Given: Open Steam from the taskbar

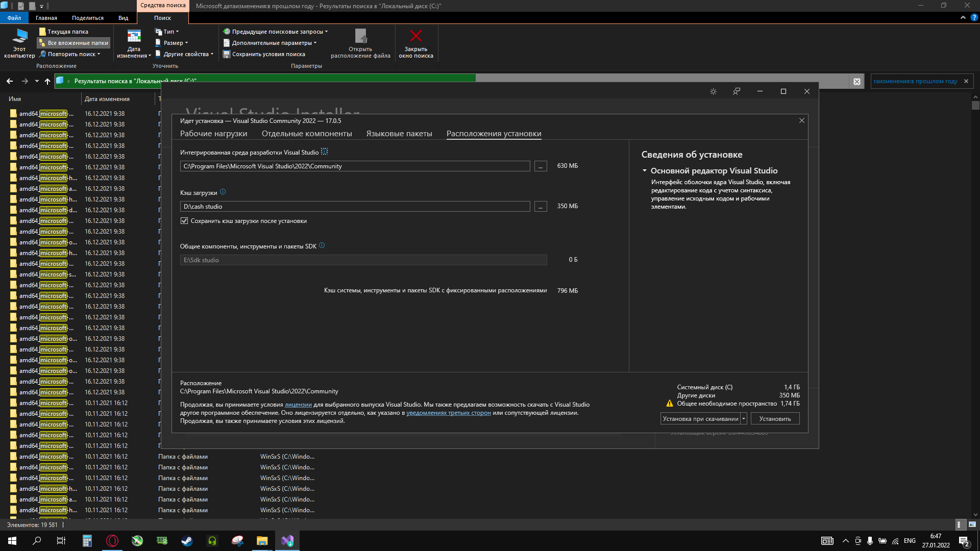Looking at the screenshot, I should [x=187, y=541].
